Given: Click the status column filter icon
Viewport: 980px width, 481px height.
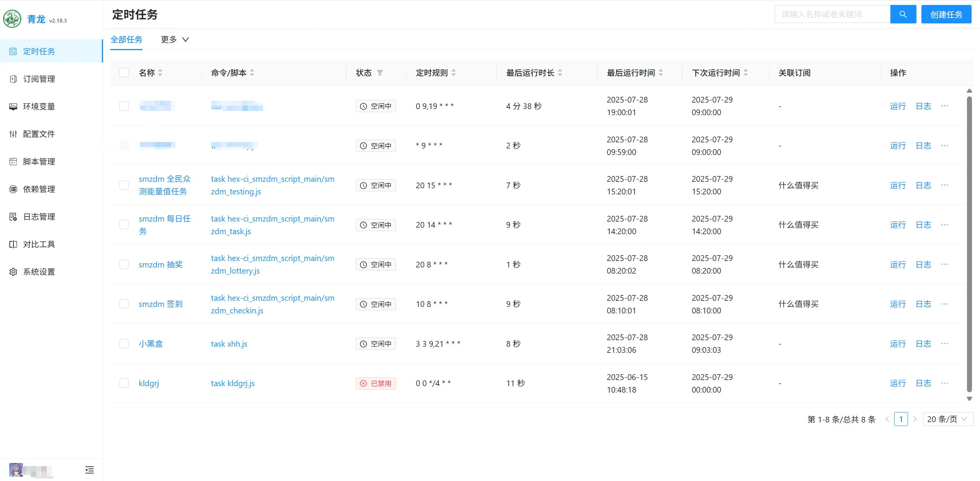Looking at the screenshot, I should tap(380, 73).
